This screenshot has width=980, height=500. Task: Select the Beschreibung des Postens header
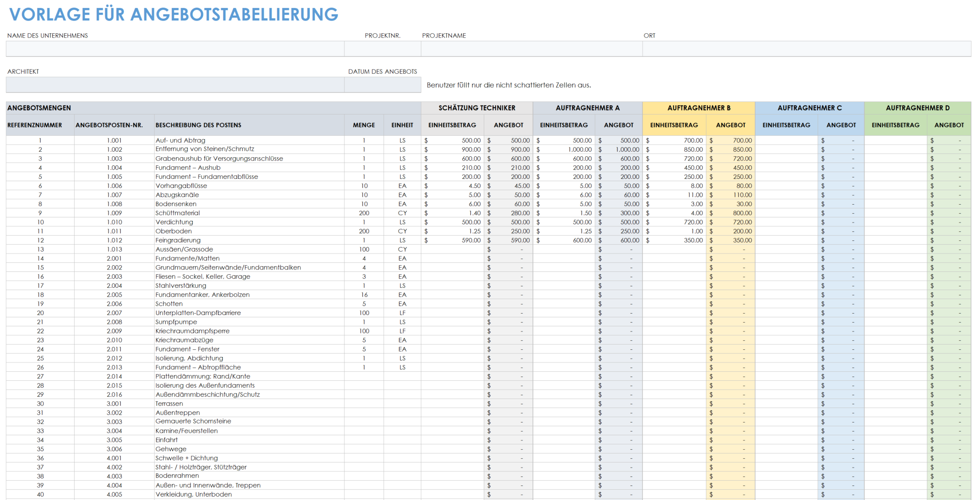(x=249, y=125)
